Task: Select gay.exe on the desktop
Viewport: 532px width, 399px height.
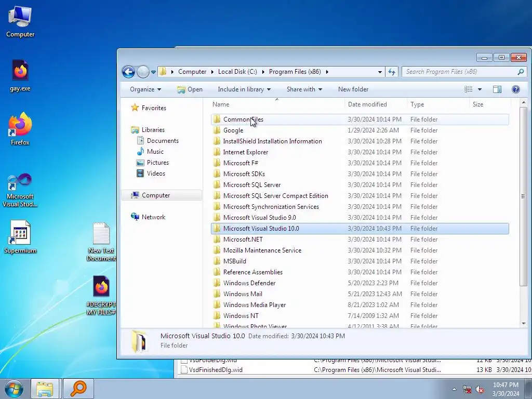Action: click(20, 75)
